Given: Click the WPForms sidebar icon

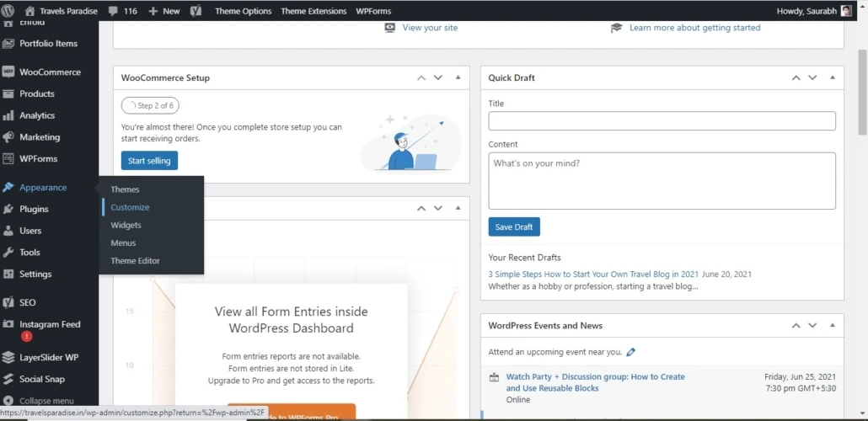Looking at the screenshot, I should [x=8, y=158].
